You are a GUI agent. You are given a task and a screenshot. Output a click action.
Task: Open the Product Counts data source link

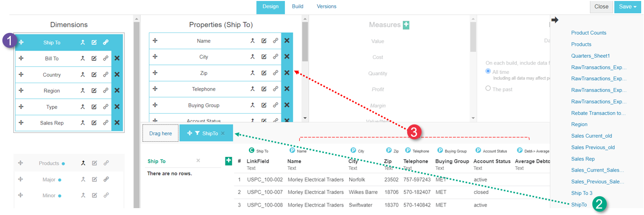(588, 33)
